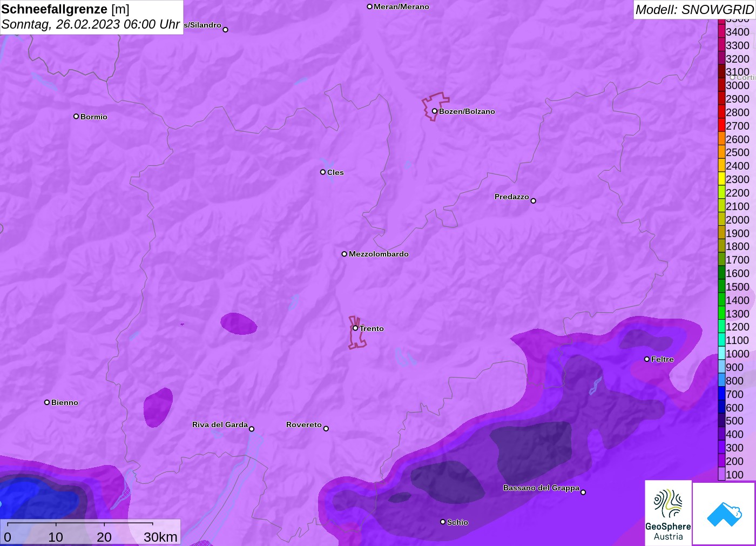The height and width of the screenshot is (546, 756).
Task: Click the Bassano del Grappa marker dot
Action: [x=583, y=492]
